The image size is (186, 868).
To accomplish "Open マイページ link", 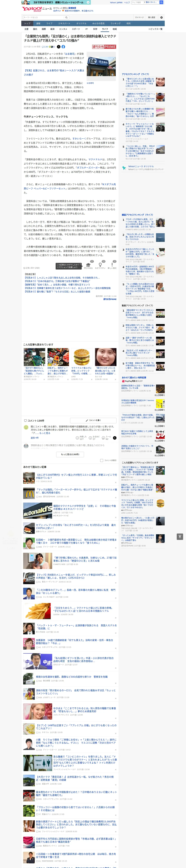I will [139, 18].
